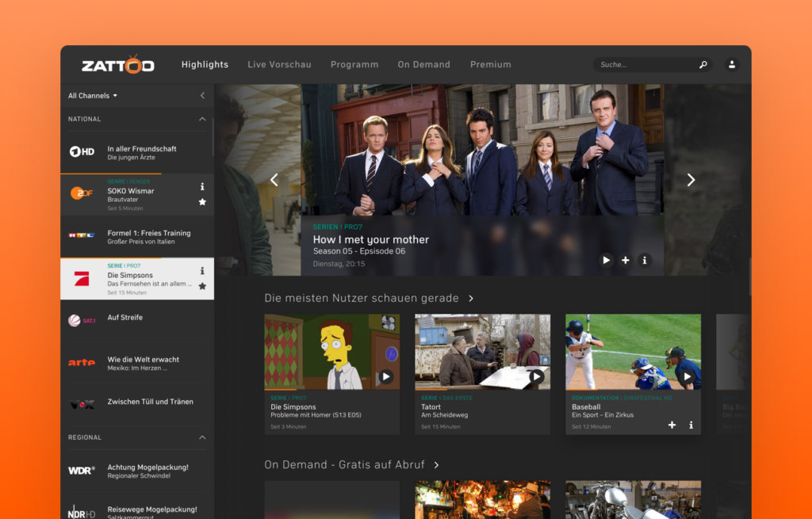Select the ZDF channel logo
Viewport: 812px width, 519px height.
pos(82,193)
